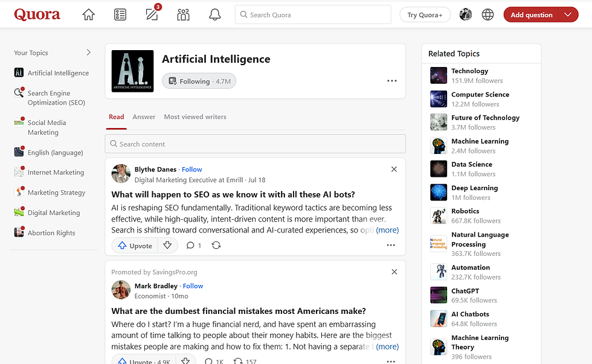Dismiss the Blythe Danes post
This screenshot has height=364, width=592.
tap(394, 169)
